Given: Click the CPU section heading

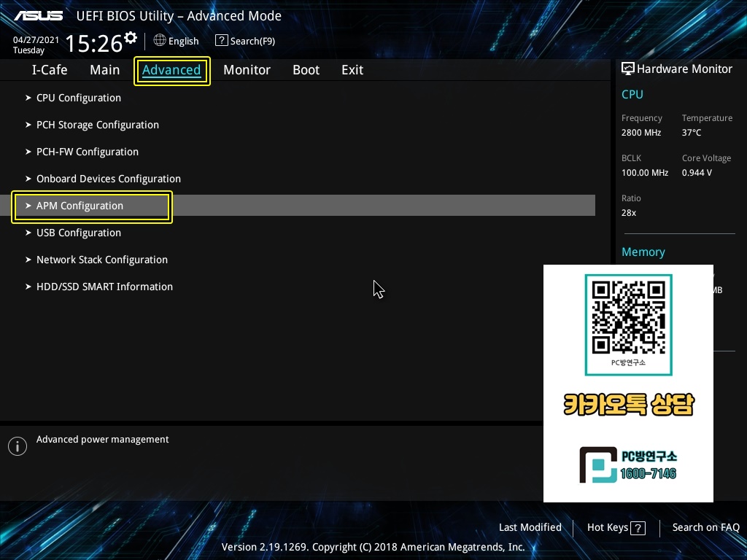Looking at the screenshot, I should pos(632,94).
